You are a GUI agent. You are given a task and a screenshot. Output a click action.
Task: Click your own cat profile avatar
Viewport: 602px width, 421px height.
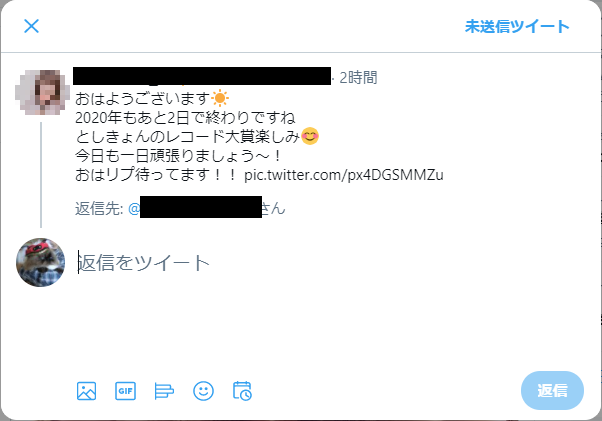coord(41,263)
